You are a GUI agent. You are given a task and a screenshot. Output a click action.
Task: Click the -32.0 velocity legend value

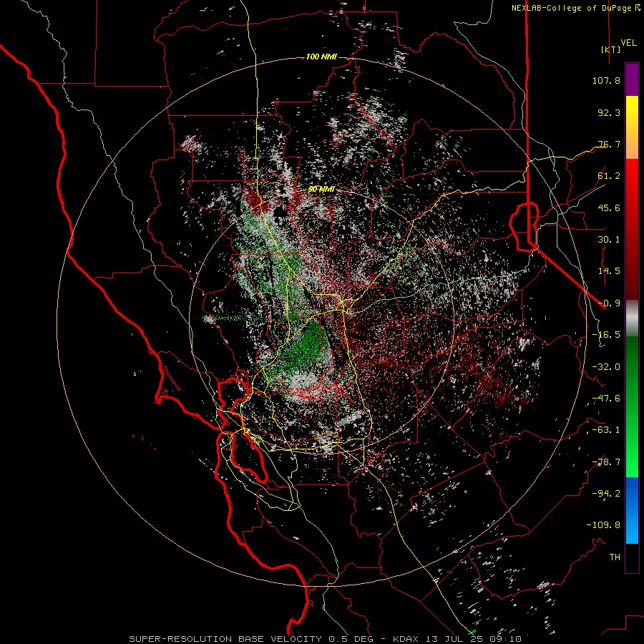606,367
